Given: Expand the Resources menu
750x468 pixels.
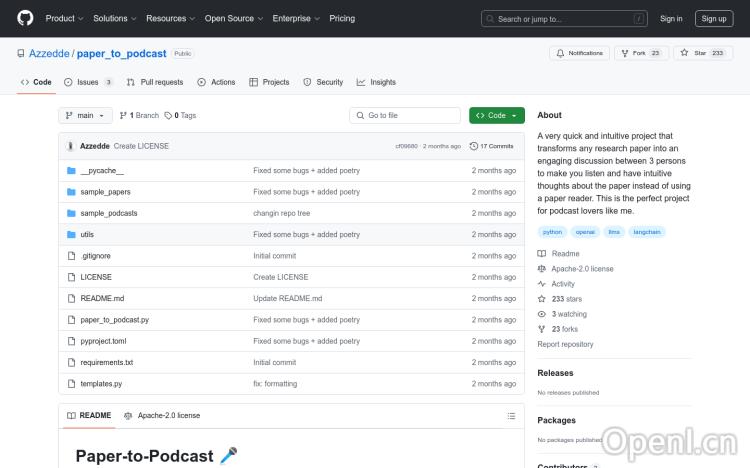Looking at the screenshot, I should tap(170, 18).
